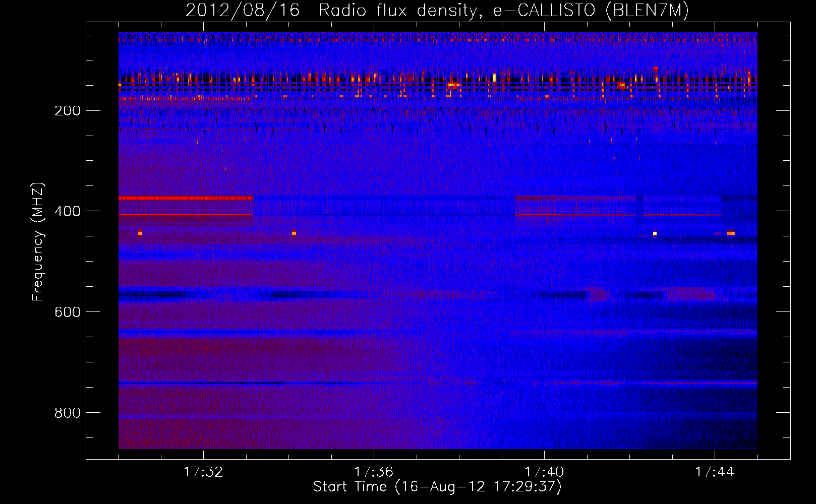Click the 17:44 time tick label
The height and width of the screenshot is (504, 816).
coord(715,472)
